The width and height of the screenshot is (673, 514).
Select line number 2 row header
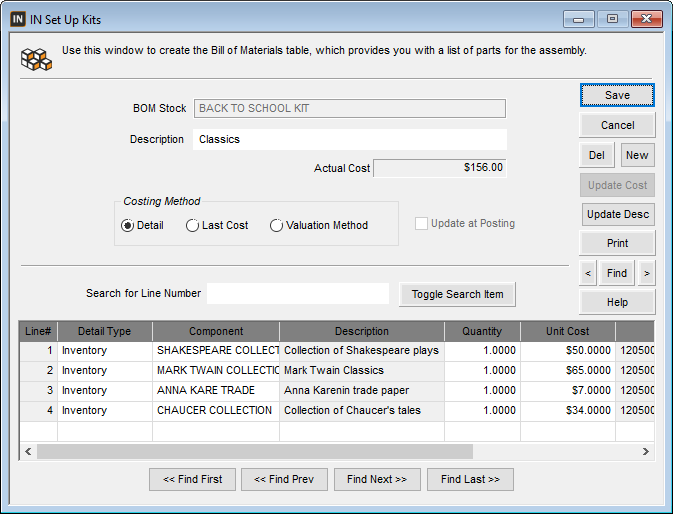[38, 370]
